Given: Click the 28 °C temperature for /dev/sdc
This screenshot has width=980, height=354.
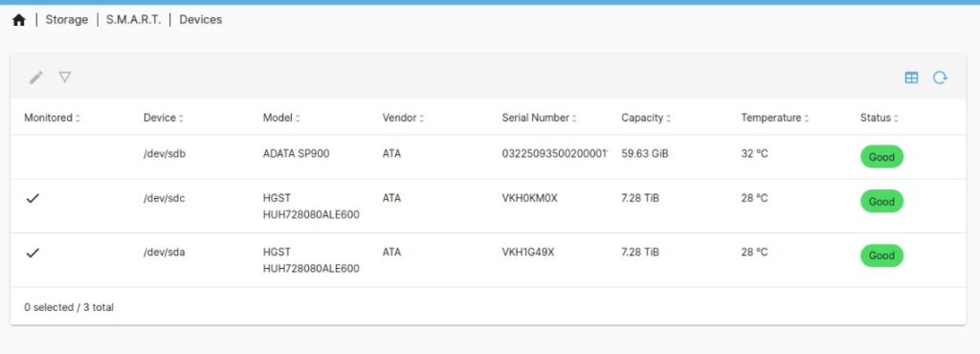Looking at the screenshot, I should 754,198.
